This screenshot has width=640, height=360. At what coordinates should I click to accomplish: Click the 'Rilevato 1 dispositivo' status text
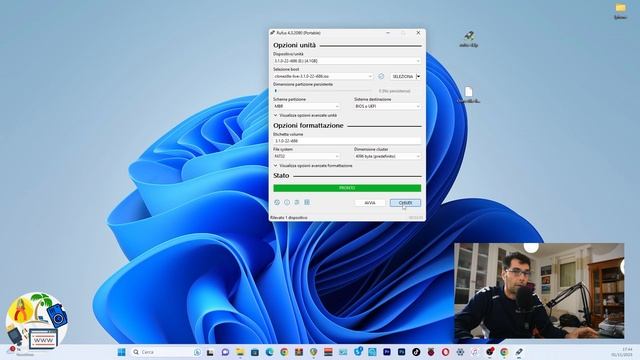point(289,218)
